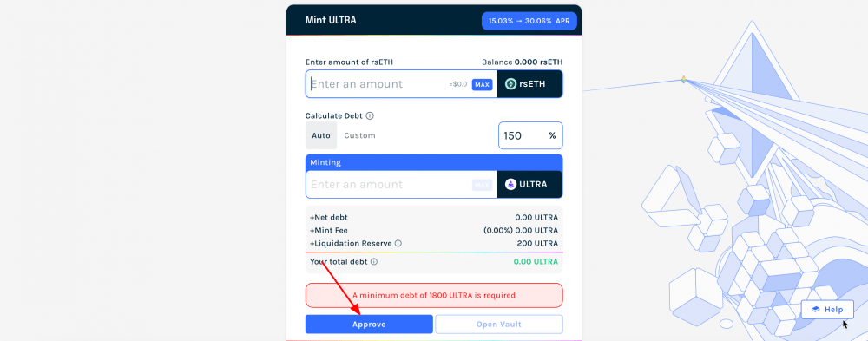Click info icon beside Your total debt
Viewport: 868px width, 341px height.
point(373,262)
